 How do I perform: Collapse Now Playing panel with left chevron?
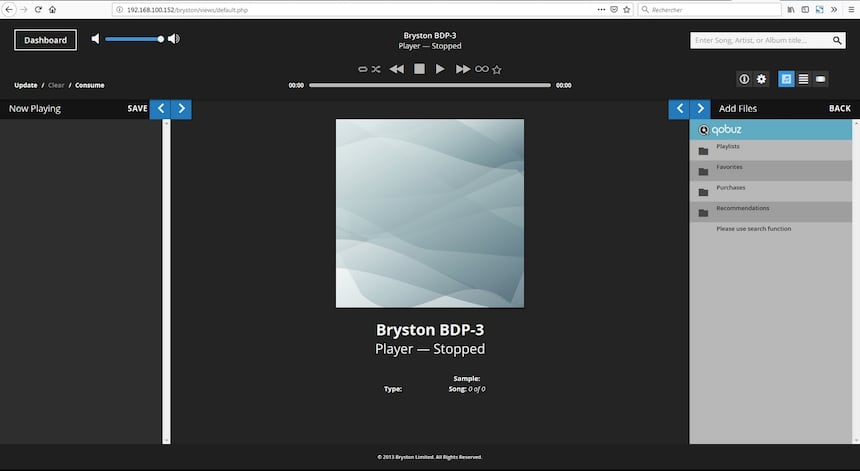point(161,109)
